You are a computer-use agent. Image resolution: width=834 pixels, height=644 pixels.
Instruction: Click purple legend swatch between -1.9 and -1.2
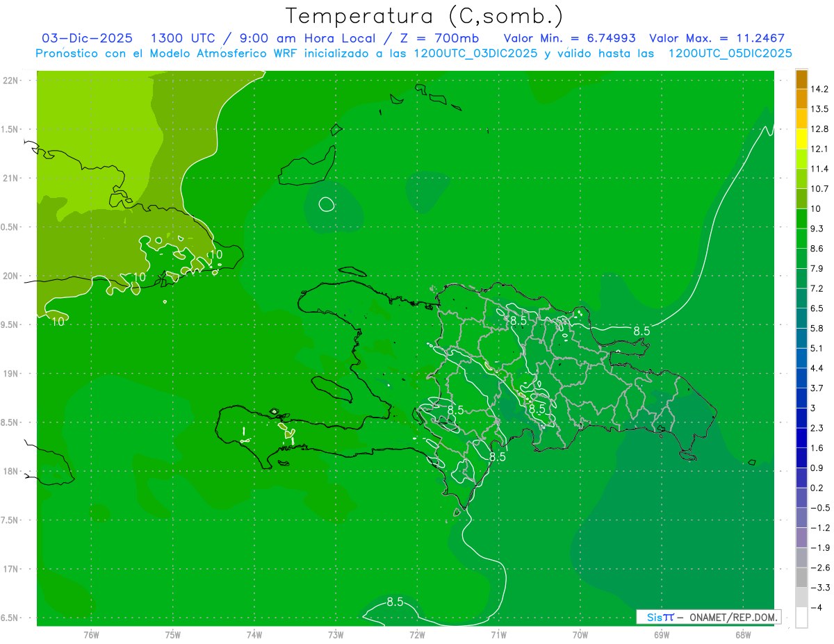coord(801,538)
